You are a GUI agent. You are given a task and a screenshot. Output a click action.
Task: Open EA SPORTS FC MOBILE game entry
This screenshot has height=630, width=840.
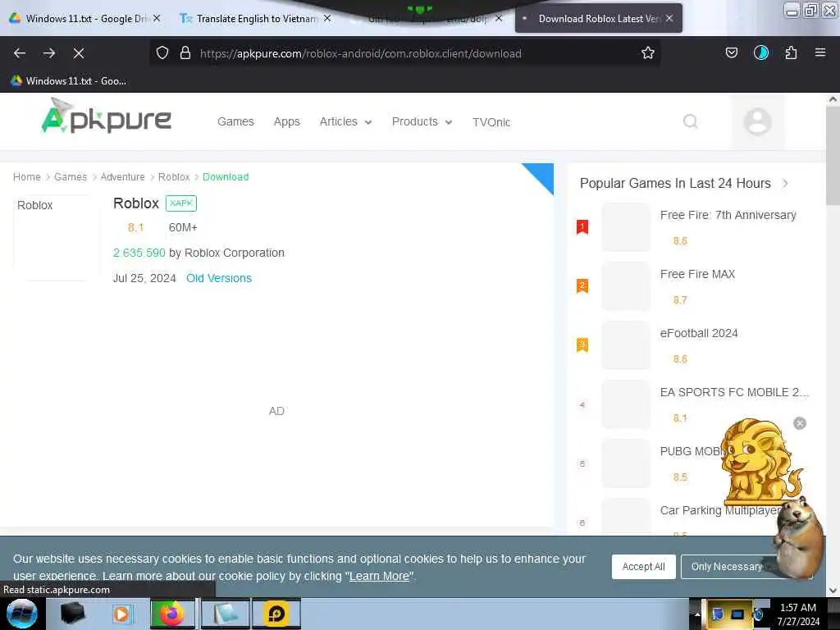click(734, 392)
